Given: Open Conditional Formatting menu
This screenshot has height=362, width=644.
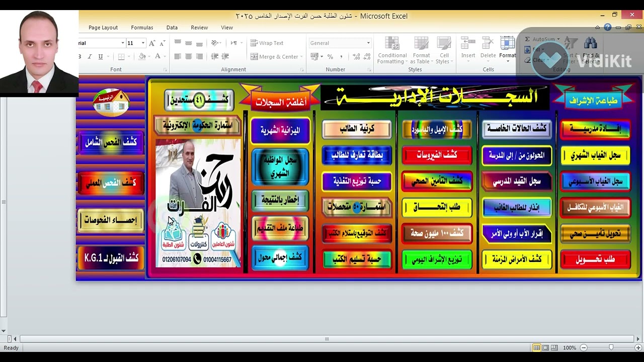Looking at the screenshot, I should pyautogui.click(x=392, y=50).
